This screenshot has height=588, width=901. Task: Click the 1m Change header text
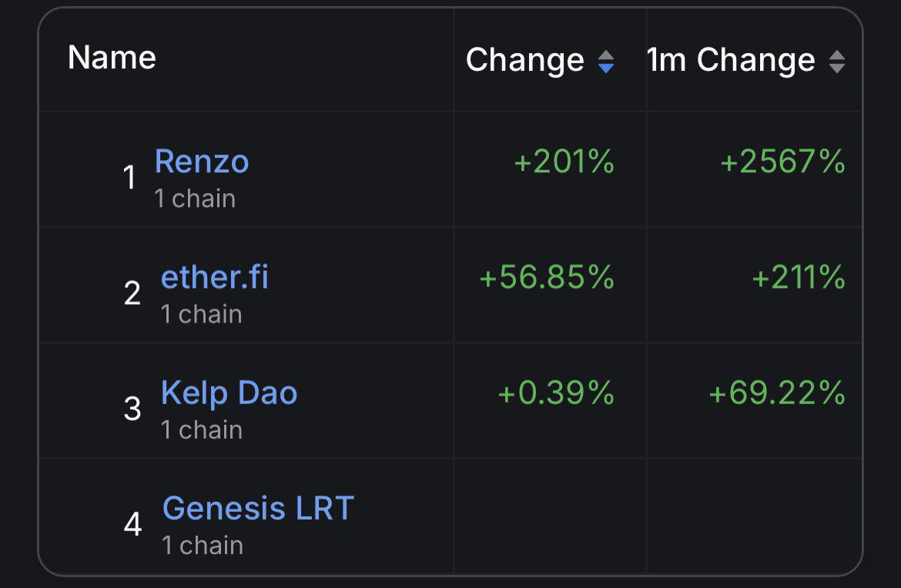pos(731,60)
